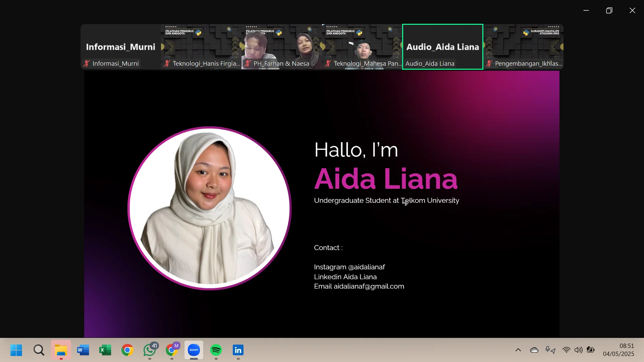644x362 pixels.
Task: Click the battery status tray icon
Action: [591, 350]
